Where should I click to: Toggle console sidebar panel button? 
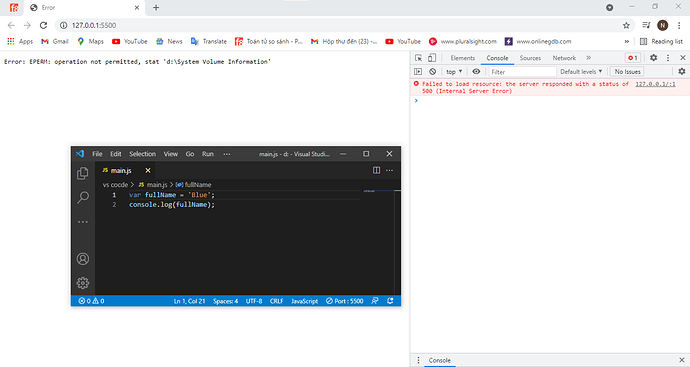click(418, 71)
